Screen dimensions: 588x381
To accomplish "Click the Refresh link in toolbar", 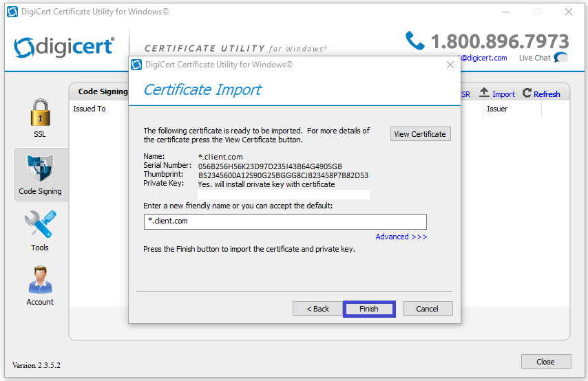I will (x=547, y=94).
